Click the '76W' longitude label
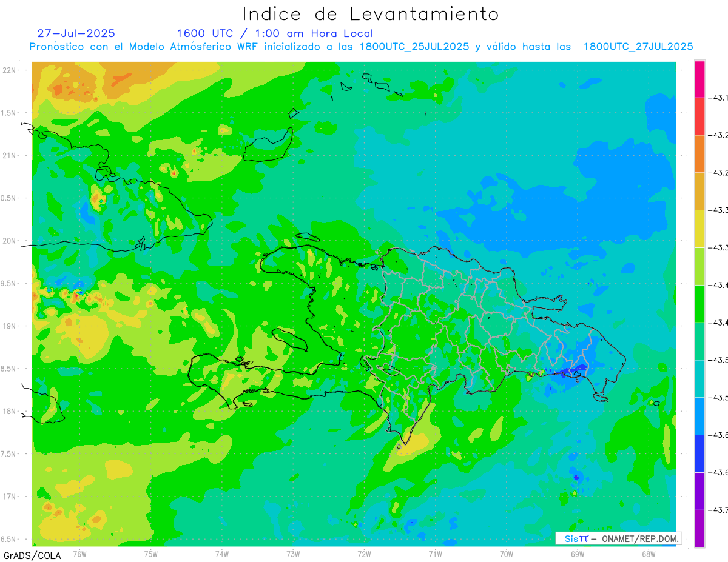728x562 pixels. (79, 554)
